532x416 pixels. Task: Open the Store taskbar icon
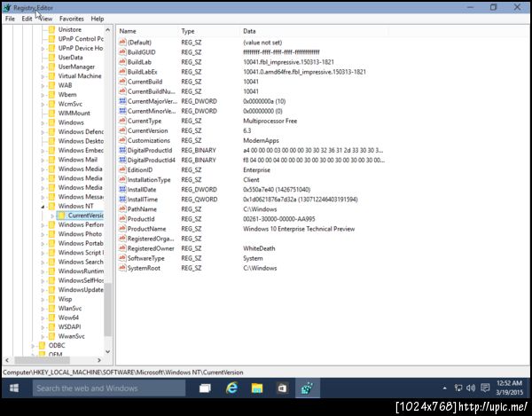click(282, 388)
